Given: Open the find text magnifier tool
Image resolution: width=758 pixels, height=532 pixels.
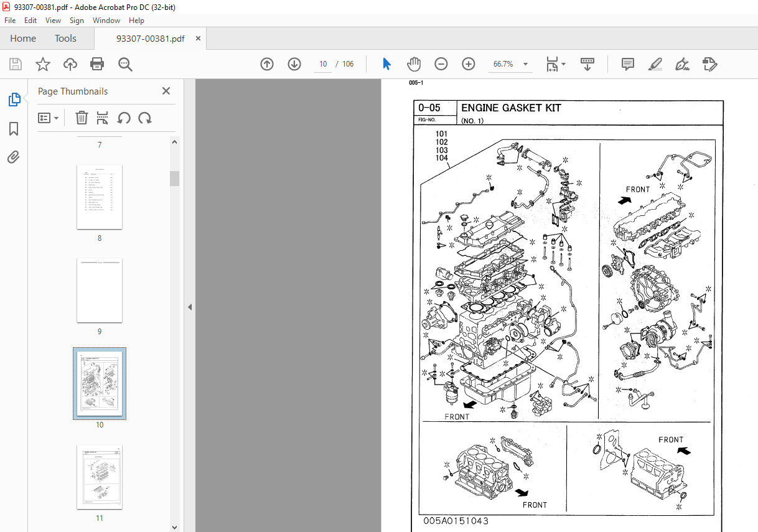Looking at the screenshot, I should coord(125,64).
